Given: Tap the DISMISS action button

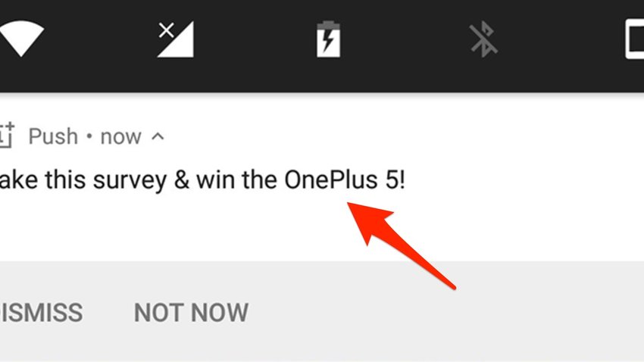Looking at the screenshot, I should [41, 313].
